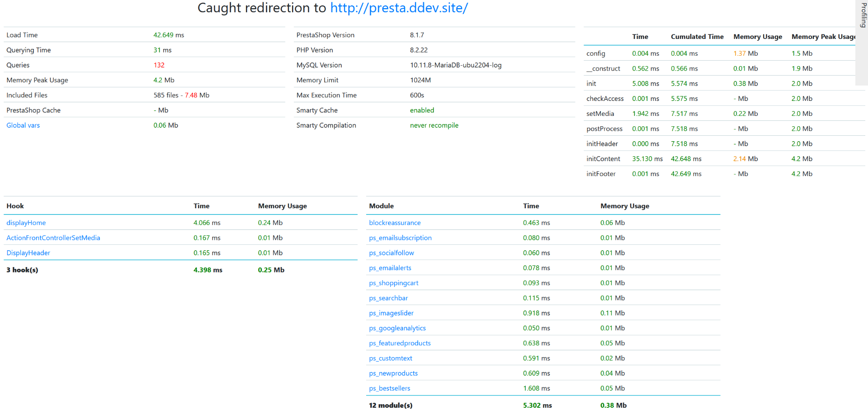The width and height of the screenshot is (868, 420).
Task: Select the initFooter row label
Action: point(601,174)
